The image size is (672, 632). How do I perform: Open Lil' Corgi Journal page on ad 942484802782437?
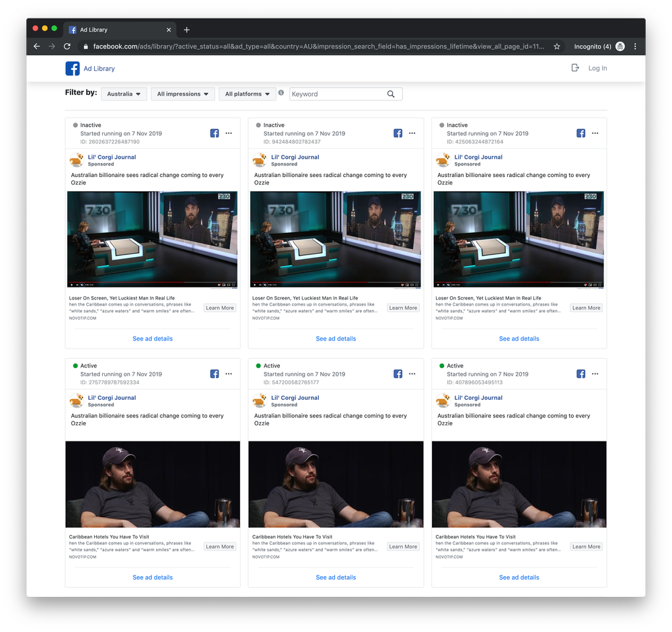pos(295,157)
